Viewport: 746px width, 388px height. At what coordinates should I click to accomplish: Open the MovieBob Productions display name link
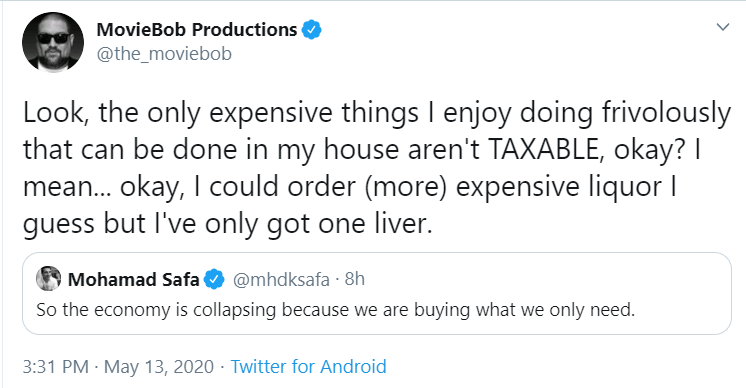click(197, 30)
